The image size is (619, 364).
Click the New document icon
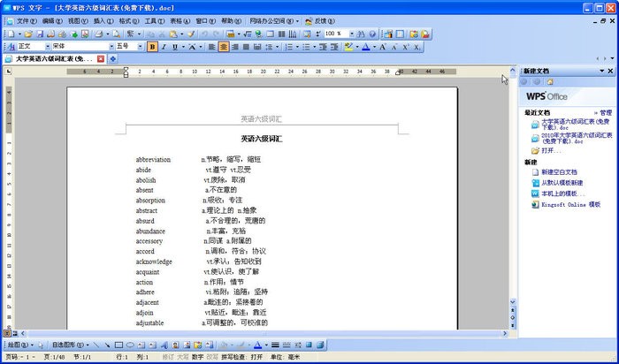pyautogui.click(x=11, y=34)
